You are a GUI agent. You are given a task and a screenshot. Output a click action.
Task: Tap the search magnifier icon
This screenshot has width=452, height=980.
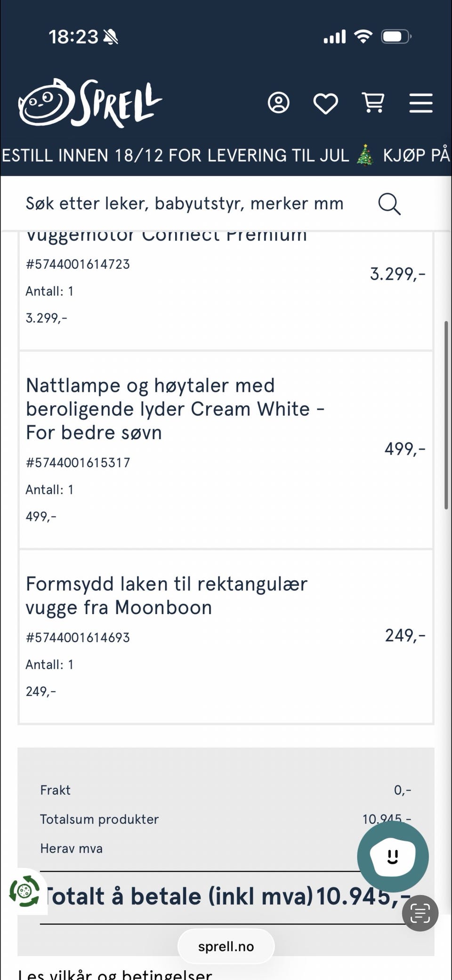[x=389, y=204]
